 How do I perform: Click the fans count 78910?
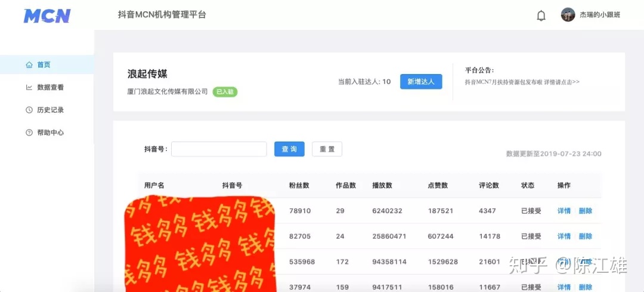pyautogui.click(x=300, y=211)
